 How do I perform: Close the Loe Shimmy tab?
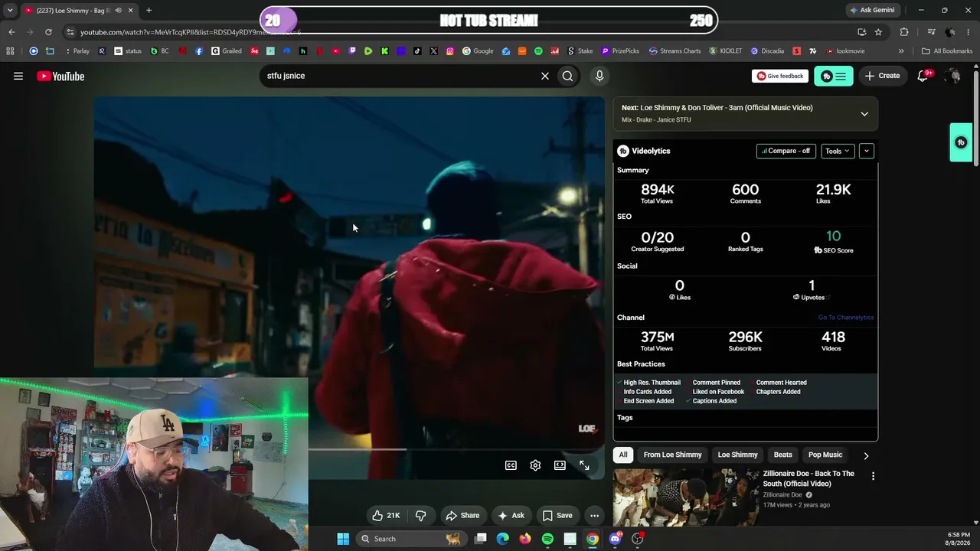pyautogui.click(x=130, y=10)
